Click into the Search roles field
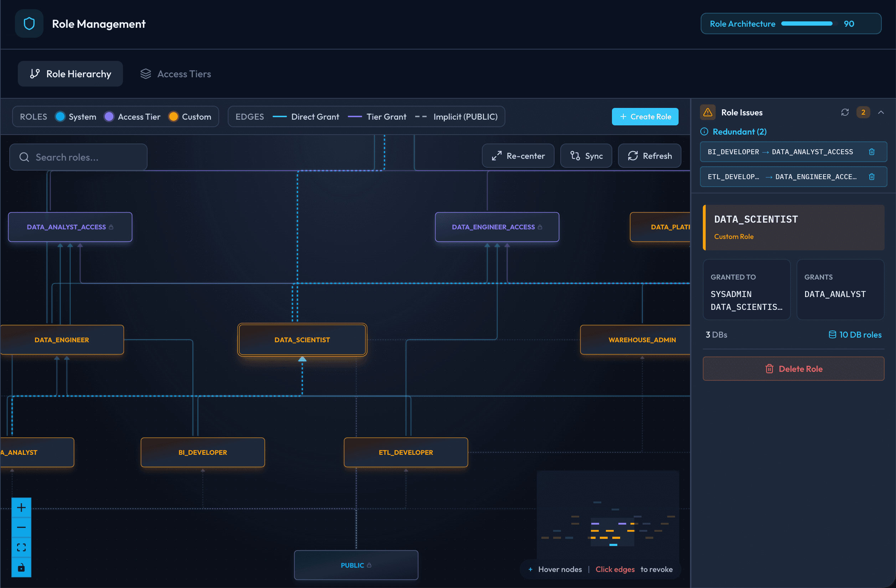 pyautogui.click(x=78, y=157)
